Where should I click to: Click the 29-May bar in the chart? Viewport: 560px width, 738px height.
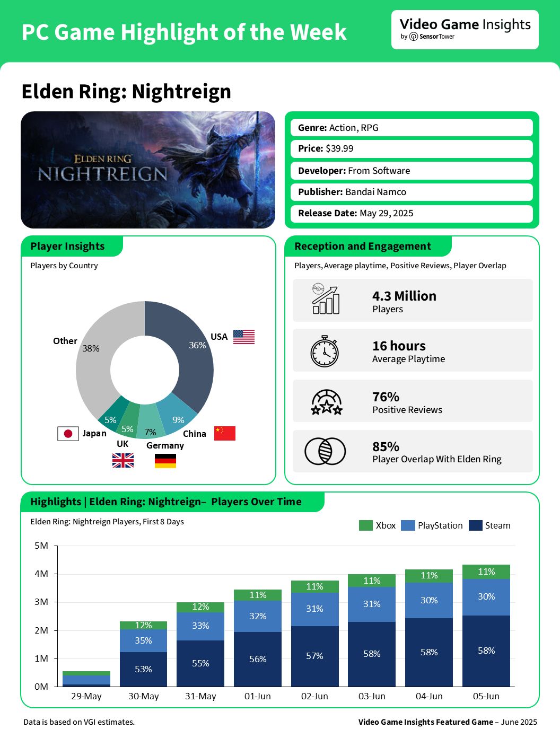[86, 679]
